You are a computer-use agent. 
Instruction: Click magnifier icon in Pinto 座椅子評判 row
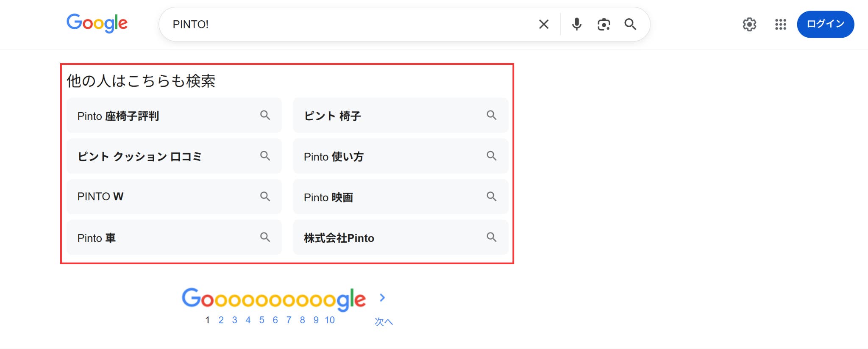(x=265, y=115)
